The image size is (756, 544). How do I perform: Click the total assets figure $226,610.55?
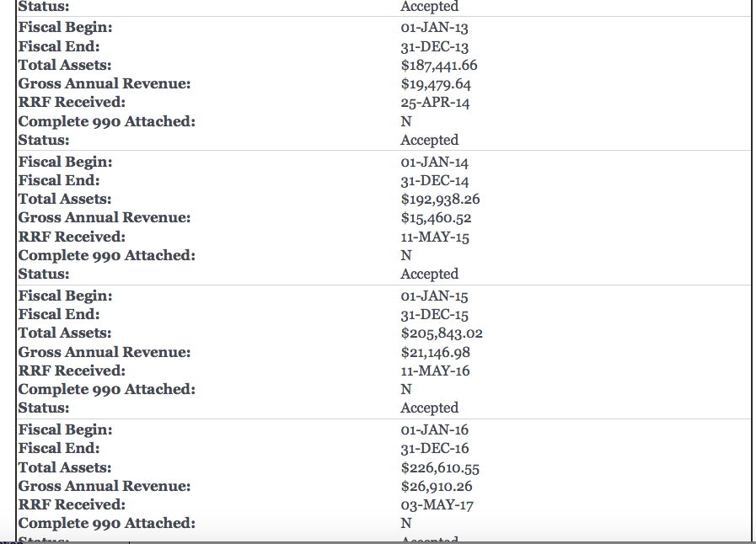440,467
